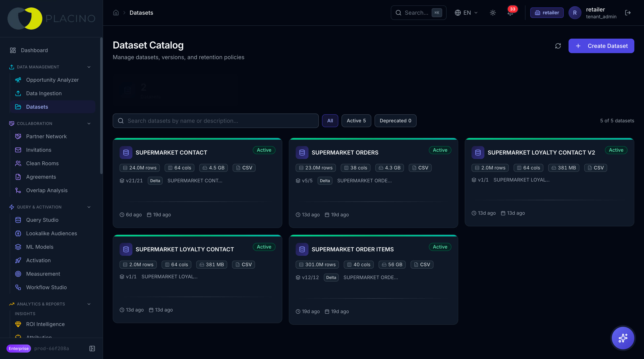Open SUPERMARKET LOYALTY CONTACT V2 title

(541, 153)
